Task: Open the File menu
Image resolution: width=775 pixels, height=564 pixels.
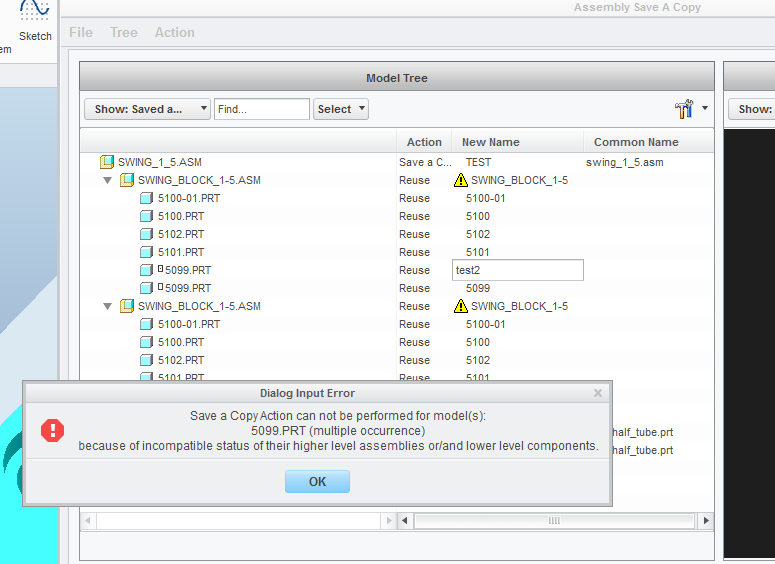Action: [x=81, y=33]
